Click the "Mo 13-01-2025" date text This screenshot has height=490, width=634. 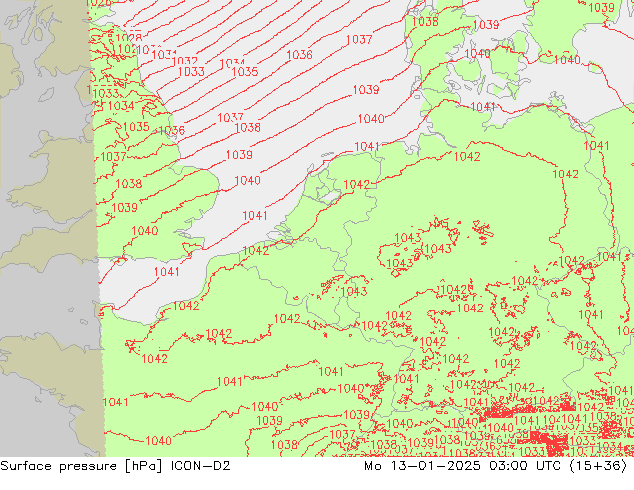coord(422,466)
